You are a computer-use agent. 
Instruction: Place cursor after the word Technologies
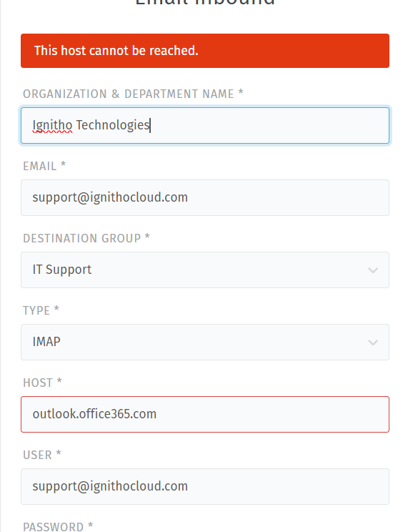[150, 126]
